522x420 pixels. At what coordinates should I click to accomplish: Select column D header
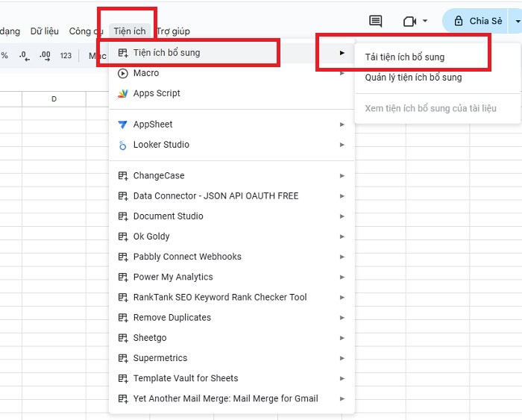pos(54,99)
